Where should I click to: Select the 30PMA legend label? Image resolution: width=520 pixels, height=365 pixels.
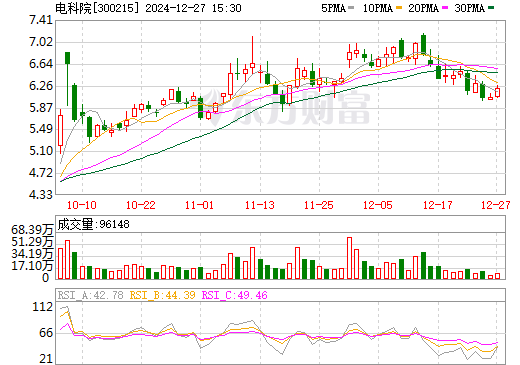[x=469, y=8]
